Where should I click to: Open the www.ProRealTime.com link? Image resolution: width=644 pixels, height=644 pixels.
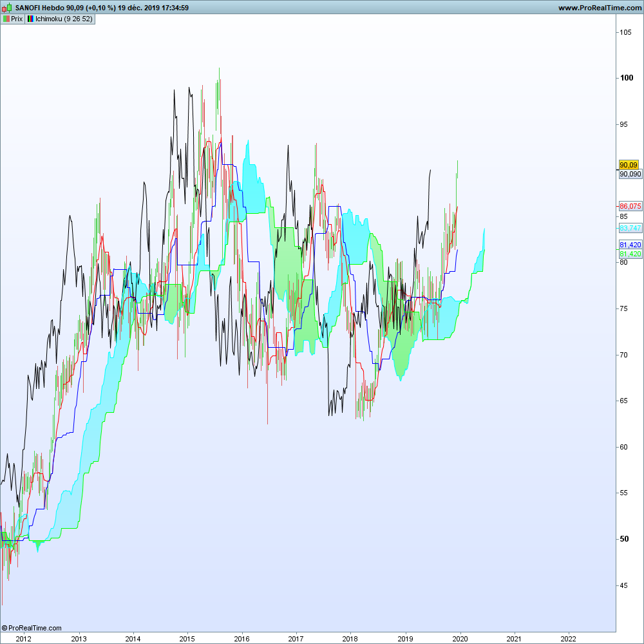click(599, 8)
